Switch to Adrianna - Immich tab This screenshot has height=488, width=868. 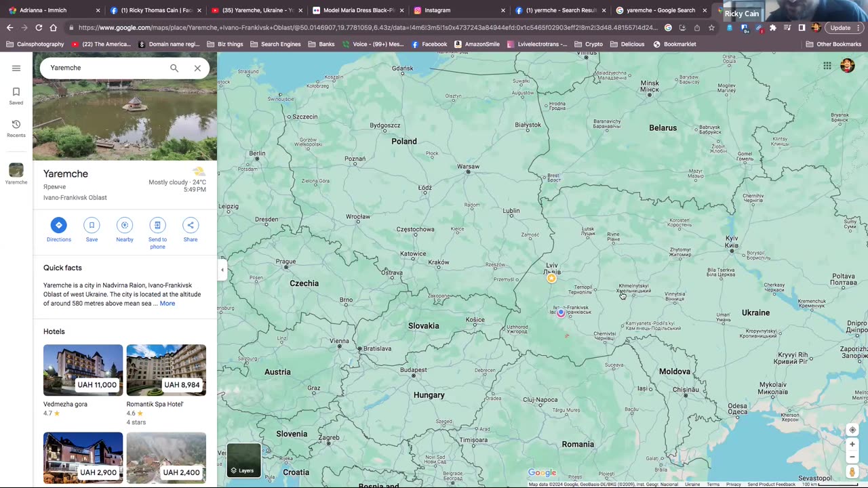pos(53,10)
